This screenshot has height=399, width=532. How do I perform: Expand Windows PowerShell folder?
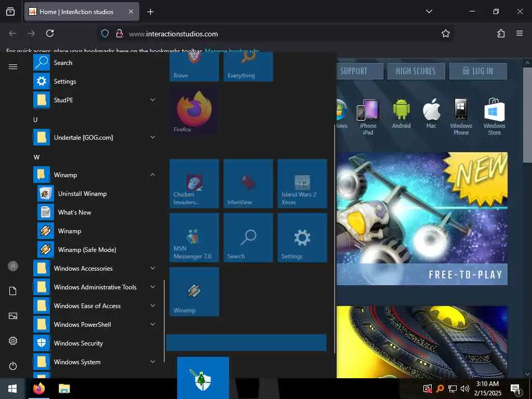[95, 324]
